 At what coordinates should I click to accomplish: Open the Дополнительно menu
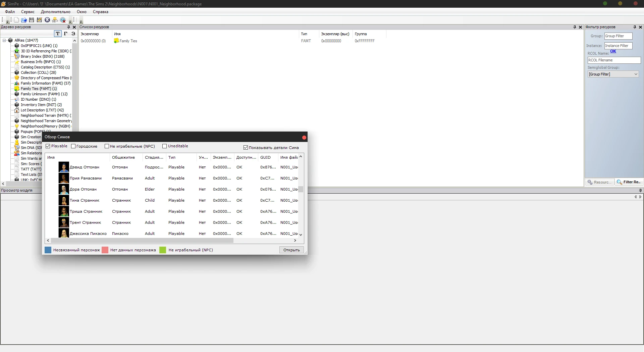[x=55, y=12]
